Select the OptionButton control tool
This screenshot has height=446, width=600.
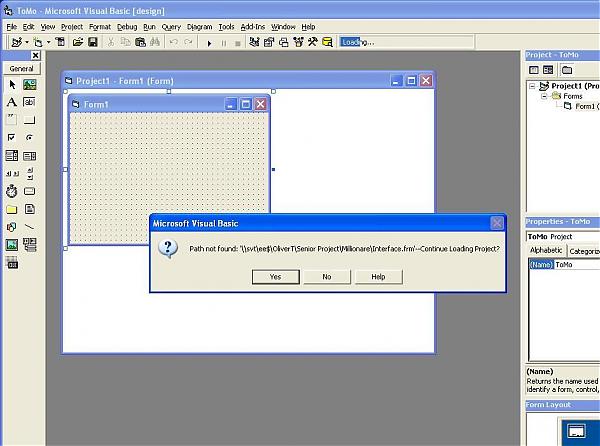click(29, 138)
